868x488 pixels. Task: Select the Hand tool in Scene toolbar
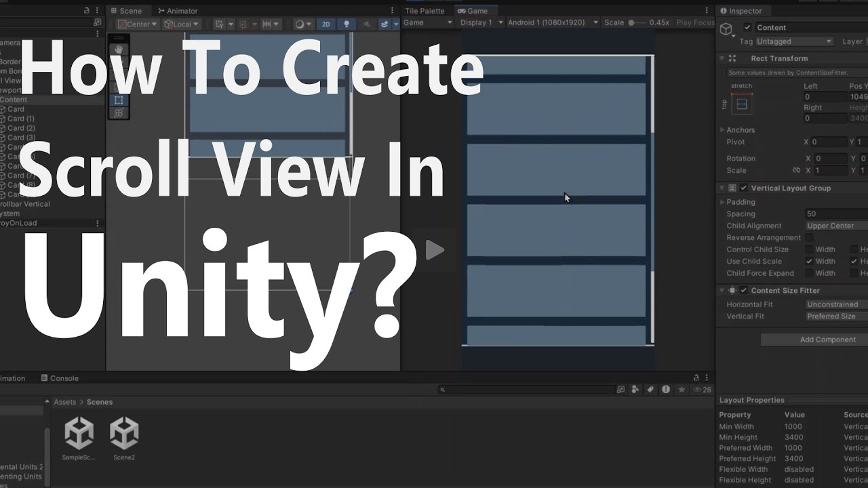click(x=119, y=49)
